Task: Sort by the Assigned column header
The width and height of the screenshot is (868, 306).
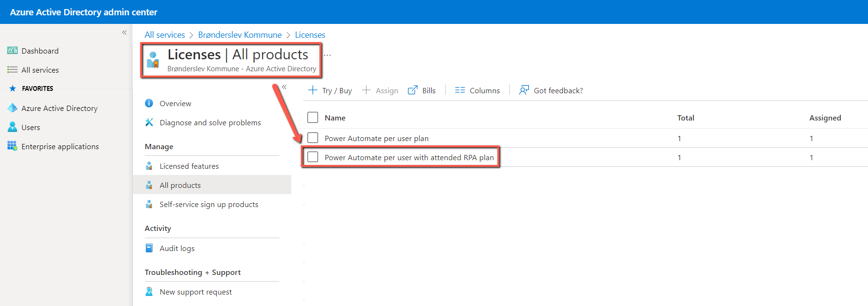Action: click(x=825, y=118)
